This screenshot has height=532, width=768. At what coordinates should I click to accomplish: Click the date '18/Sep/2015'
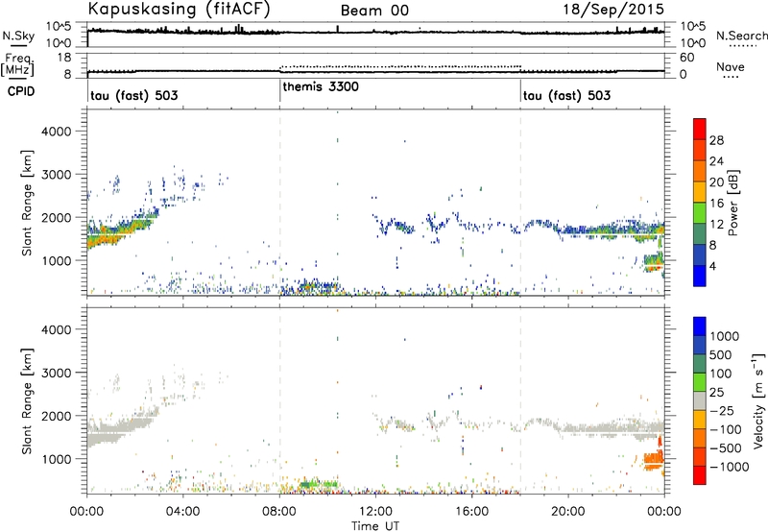click(613, 10)
